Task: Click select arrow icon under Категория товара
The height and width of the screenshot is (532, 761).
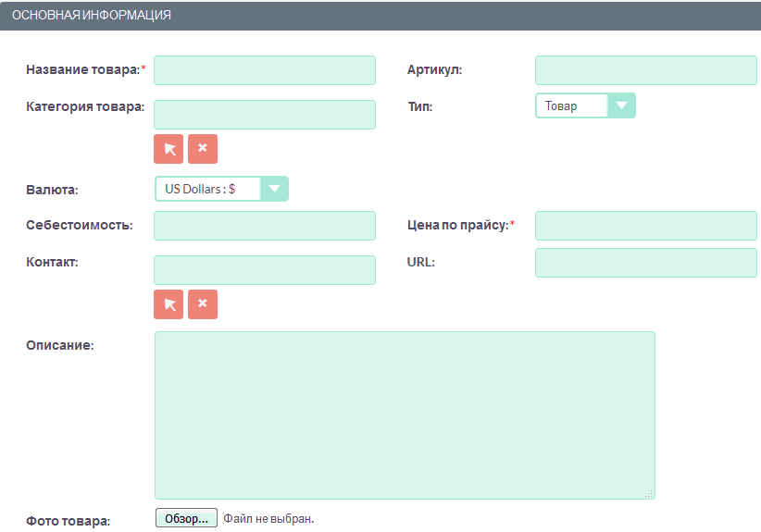Action: pos(168,149)
